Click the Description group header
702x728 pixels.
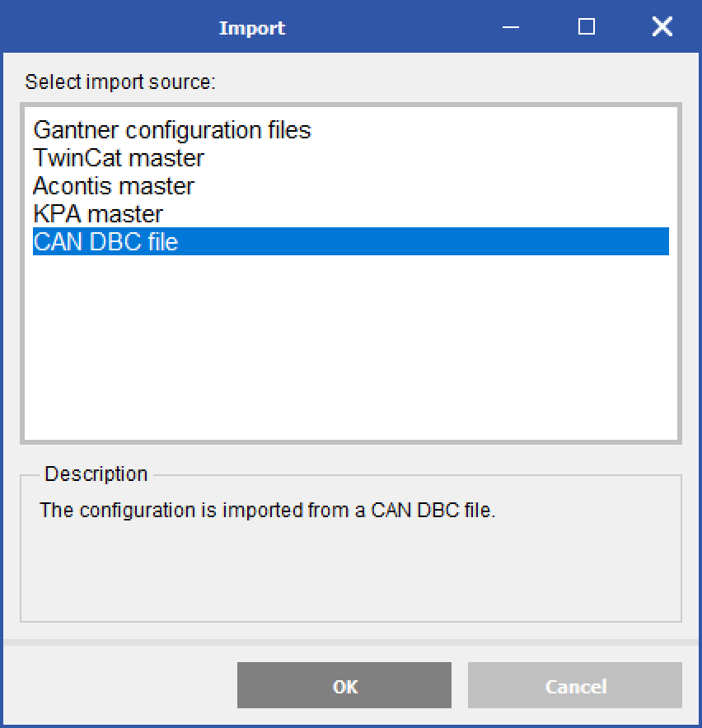(x=95, y=474)
